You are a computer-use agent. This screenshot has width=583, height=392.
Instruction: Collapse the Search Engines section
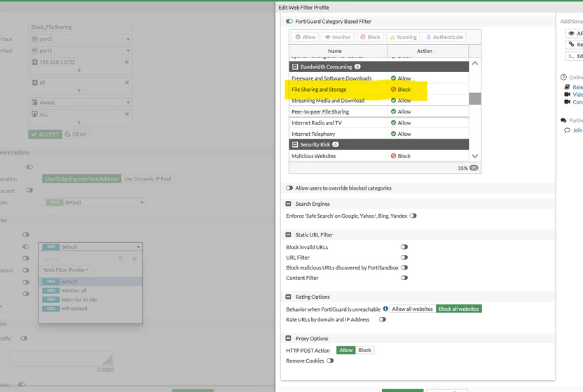[x=288, y=204]
